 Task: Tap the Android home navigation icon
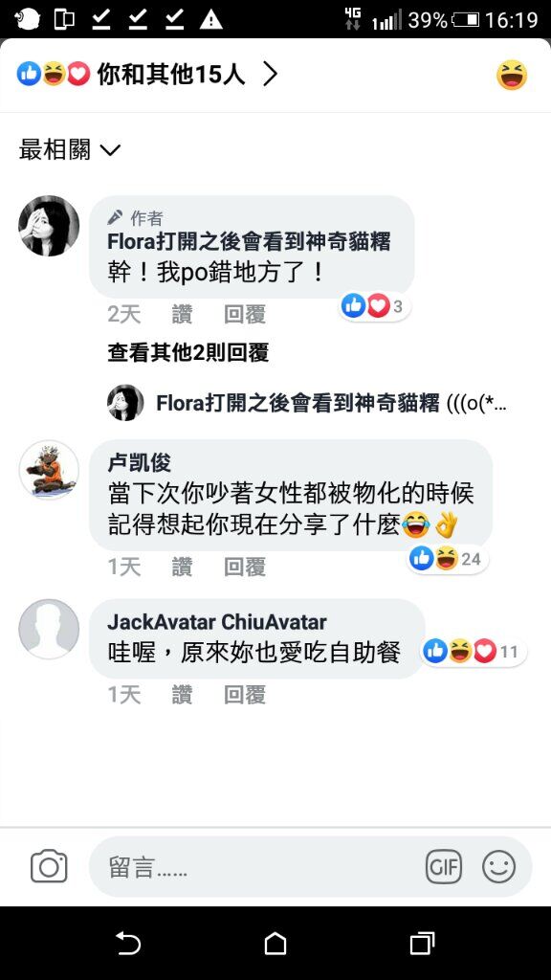click(x=275, y=943)
